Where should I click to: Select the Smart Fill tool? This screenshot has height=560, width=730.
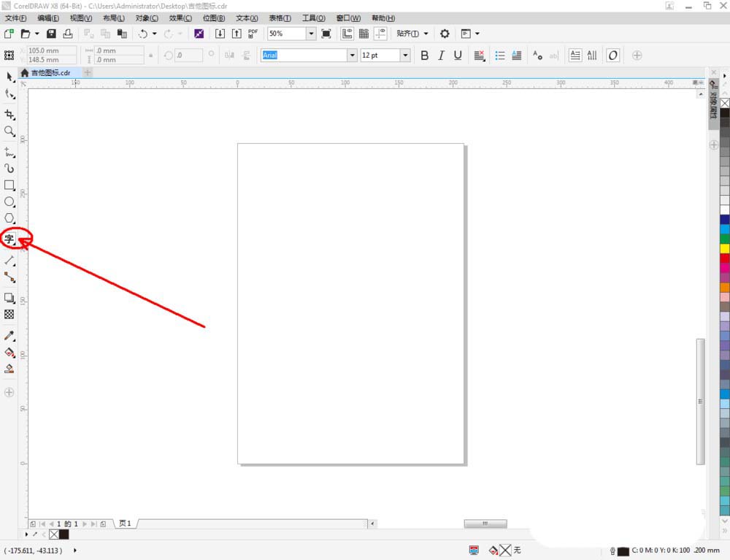[9, 369]
